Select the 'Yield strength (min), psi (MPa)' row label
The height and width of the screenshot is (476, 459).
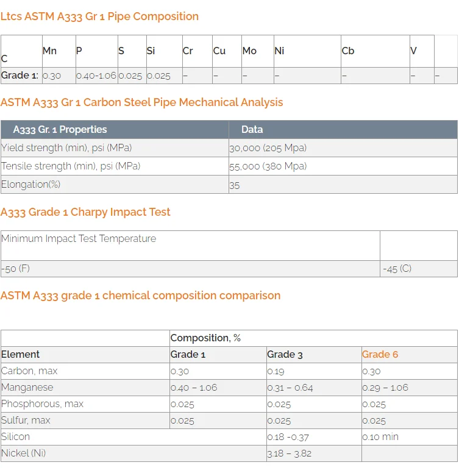click(66, 147)
